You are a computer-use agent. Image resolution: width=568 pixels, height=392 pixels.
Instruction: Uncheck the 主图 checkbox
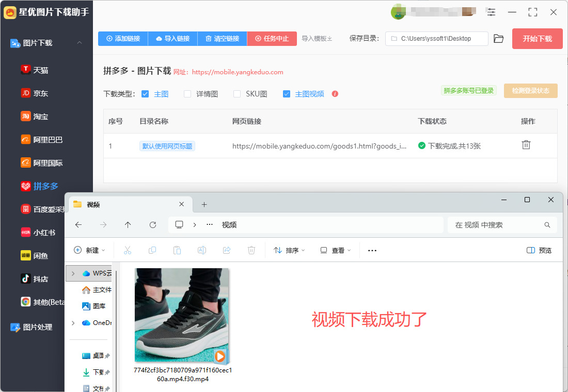coord(145,94)
